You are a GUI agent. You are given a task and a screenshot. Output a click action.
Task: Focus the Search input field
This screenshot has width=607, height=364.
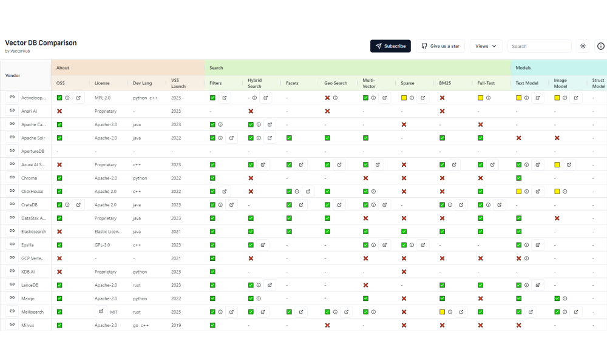[x=539, y=46]
